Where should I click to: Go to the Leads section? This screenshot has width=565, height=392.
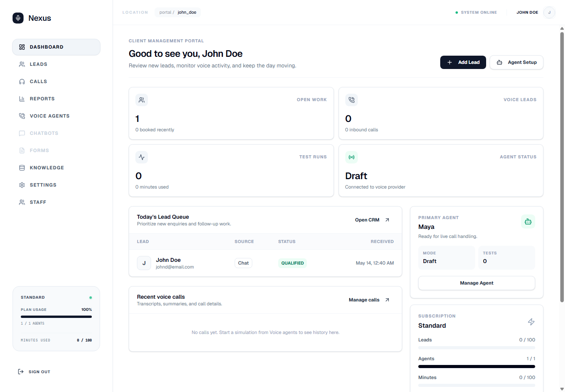pos(56,64)
